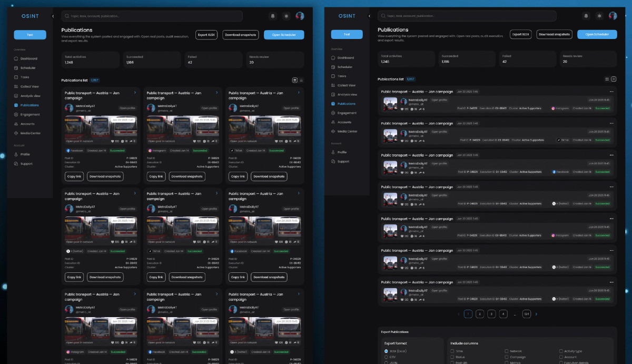Click the notification bell in grid-view window
632x364 pixels.
(273, 16)
